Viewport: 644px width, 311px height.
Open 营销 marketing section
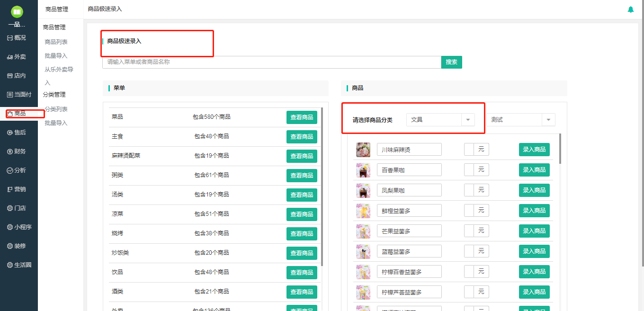click(x=17, y=189)
